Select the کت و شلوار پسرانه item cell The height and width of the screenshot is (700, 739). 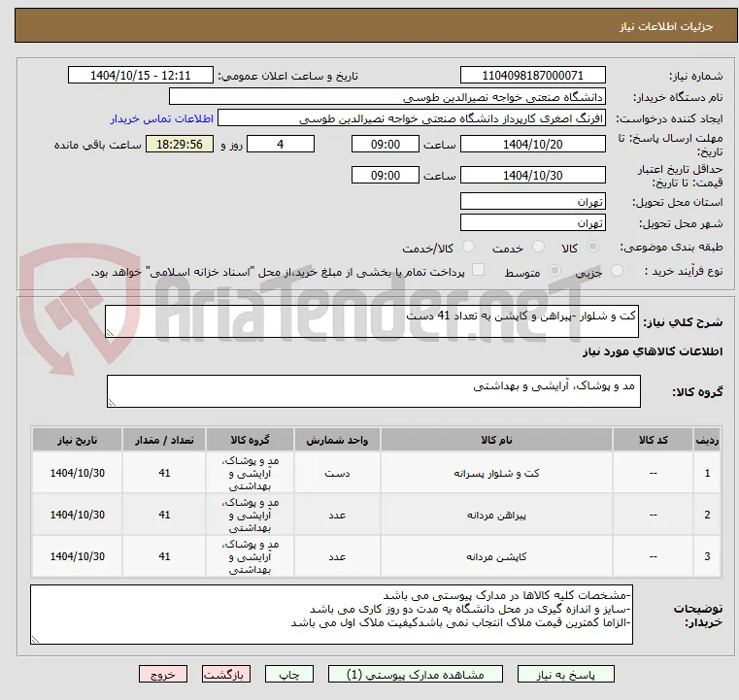[x=496, y=473]
